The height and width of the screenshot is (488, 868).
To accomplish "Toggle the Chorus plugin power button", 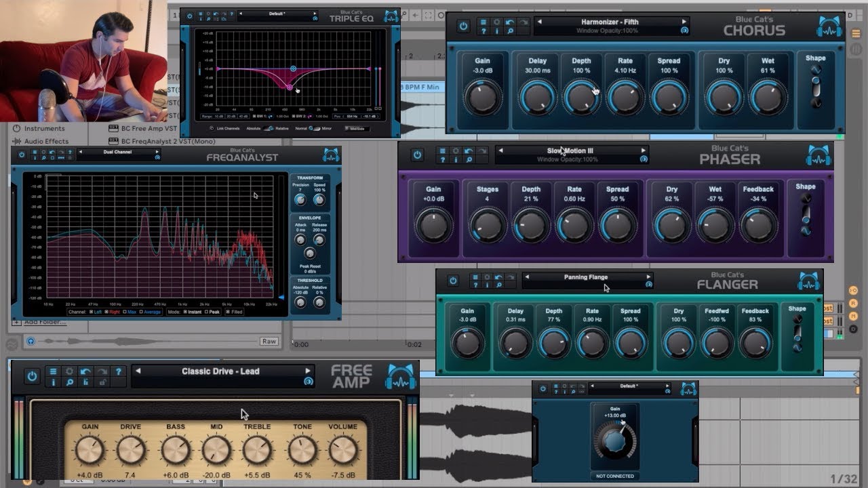I will click(x=463, y=26).
